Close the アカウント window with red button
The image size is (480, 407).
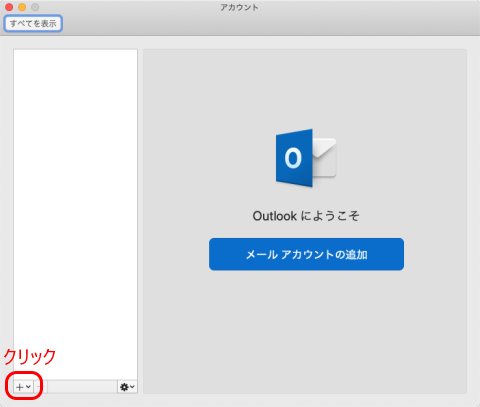coord(9,7)
